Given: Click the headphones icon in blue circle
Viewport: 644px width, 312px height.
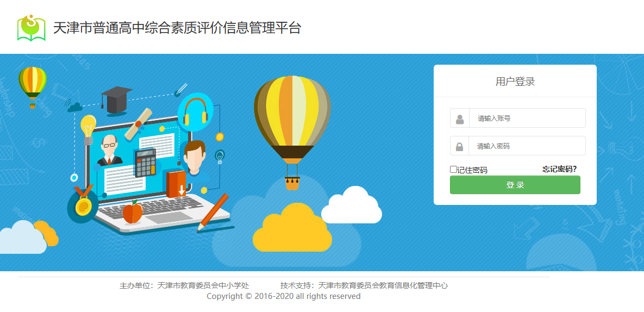Looking at the screenshot, I should pyautogui.click(x=194, y=112).
